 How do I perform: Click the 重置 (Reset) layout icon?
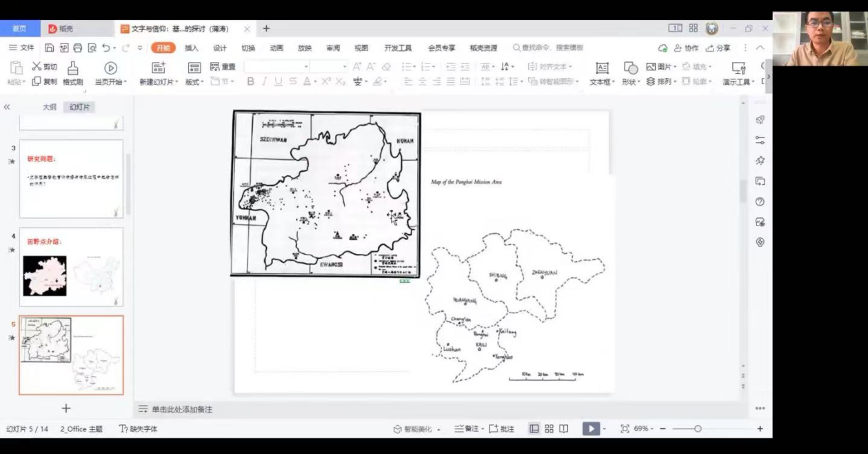[x=214, y=66]
